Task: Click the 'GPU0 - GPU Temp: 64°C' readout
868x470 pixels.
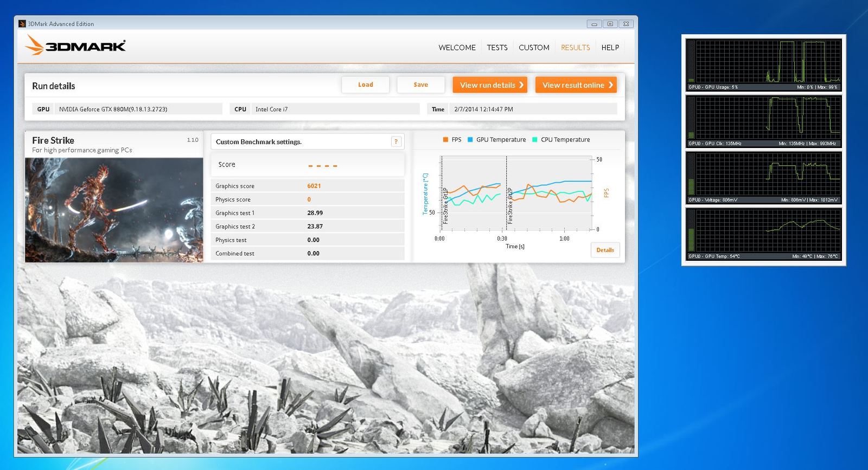Action: click(714, 256)
